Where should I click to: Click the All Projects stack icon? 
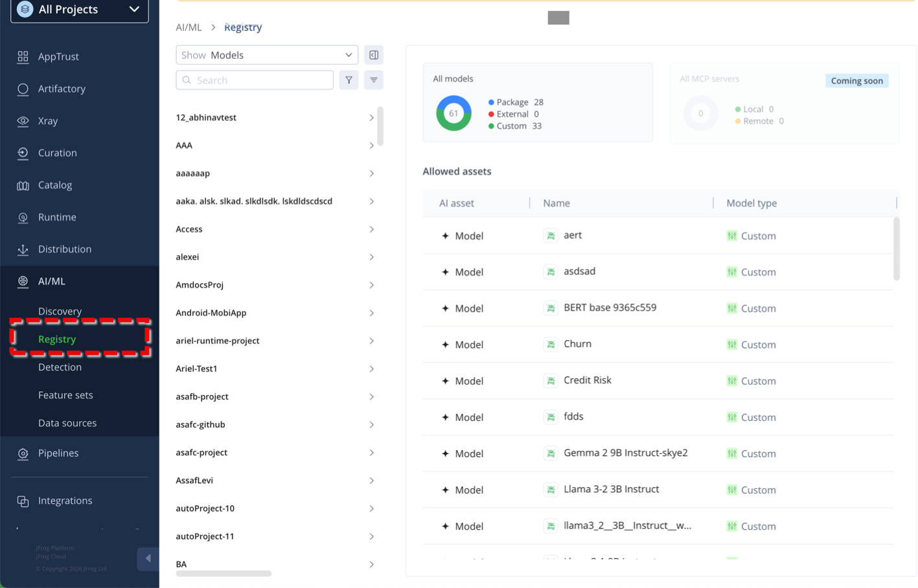click(x=25, y=9)
